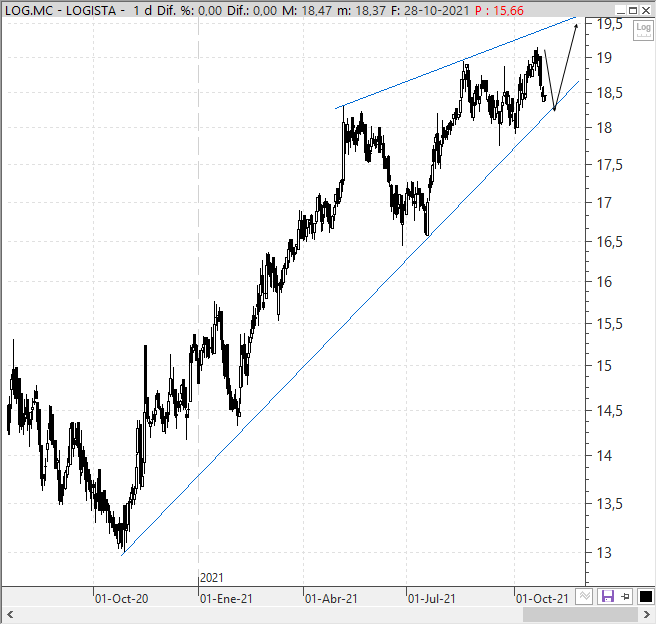Viewport: 657px width, 625px height.
Task: Click the 01-Abr-21 date label
Action: point(331,599)
